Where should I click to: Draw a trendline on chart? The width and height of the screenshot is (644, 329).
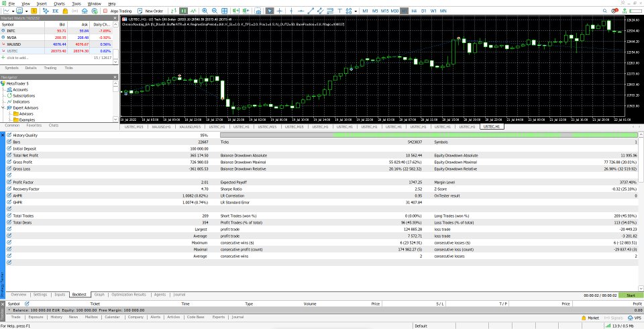[x=311, y=11]
